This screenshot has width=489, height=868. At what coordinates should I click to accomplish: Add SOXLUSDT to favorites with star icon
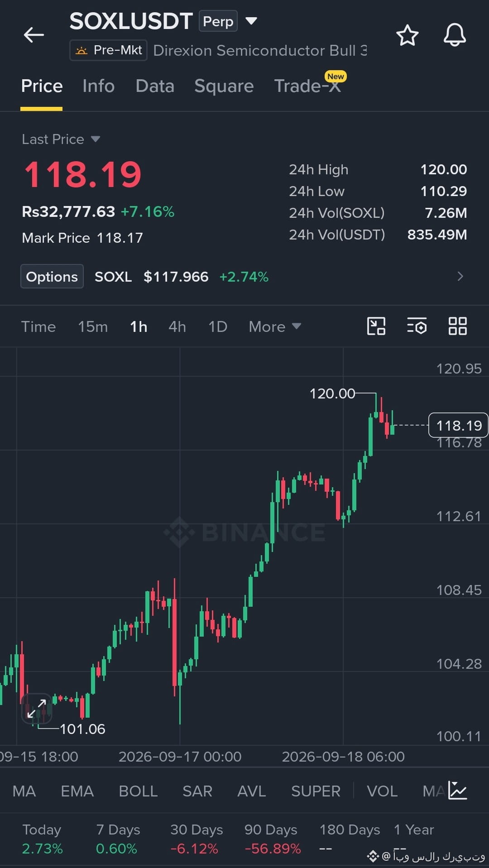coord(407,35)
